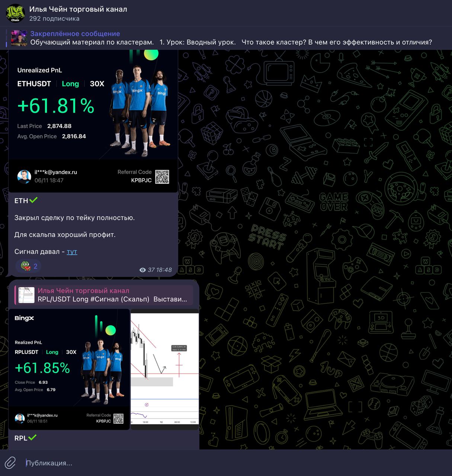Click the '+61.81%' profit figure
Screen dimensions: 452x476
pyautogui.click(x=56, y=106)
